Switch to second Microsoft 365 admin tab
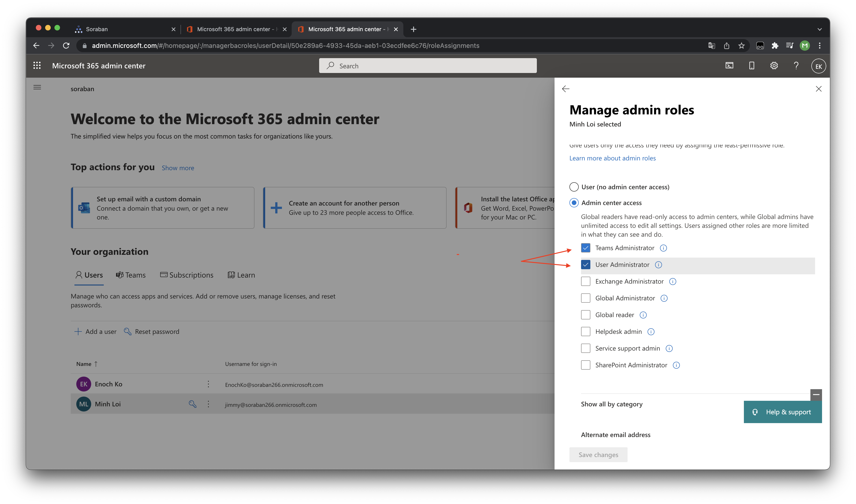The height and width of the screenshot is (504, 856). pyautogui.click(x=237, y=29)
